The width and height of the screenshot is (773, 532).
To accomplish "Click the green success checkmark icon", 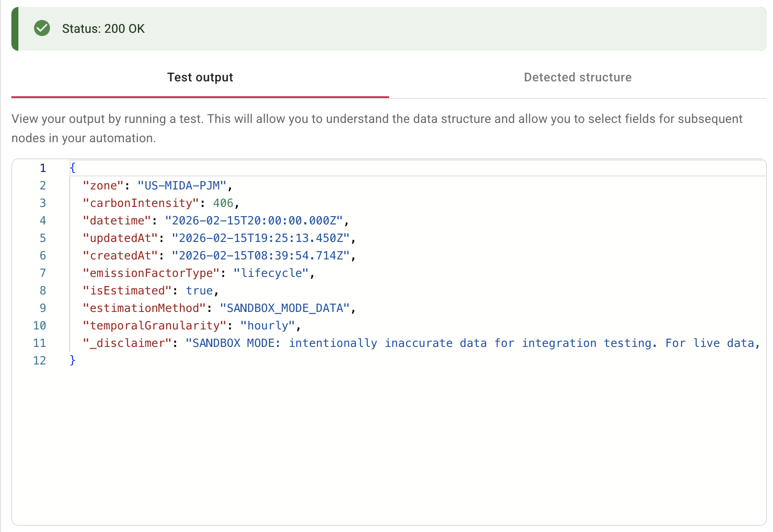I will click(42, 28).
